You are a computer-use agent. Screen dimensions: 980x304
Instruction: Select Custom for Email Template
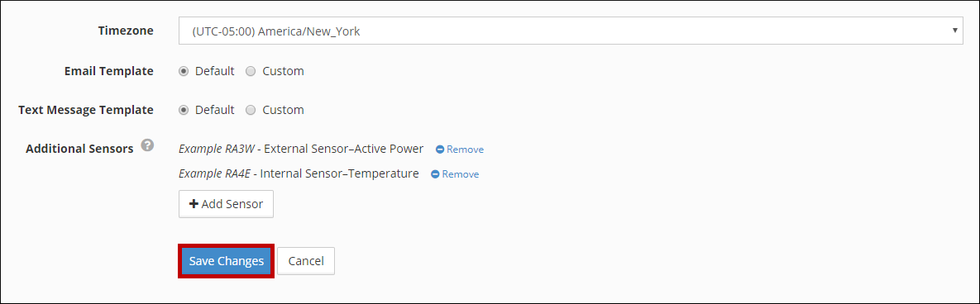(x=251, y=71)
